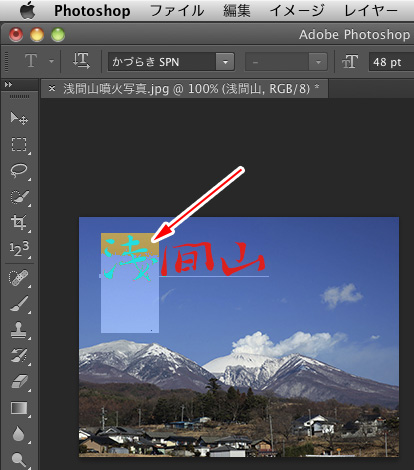The height and width of the screenshot is (470, 414).
Task: Click the font size icon
Action: pyautogui.click(x=350, y=62)
